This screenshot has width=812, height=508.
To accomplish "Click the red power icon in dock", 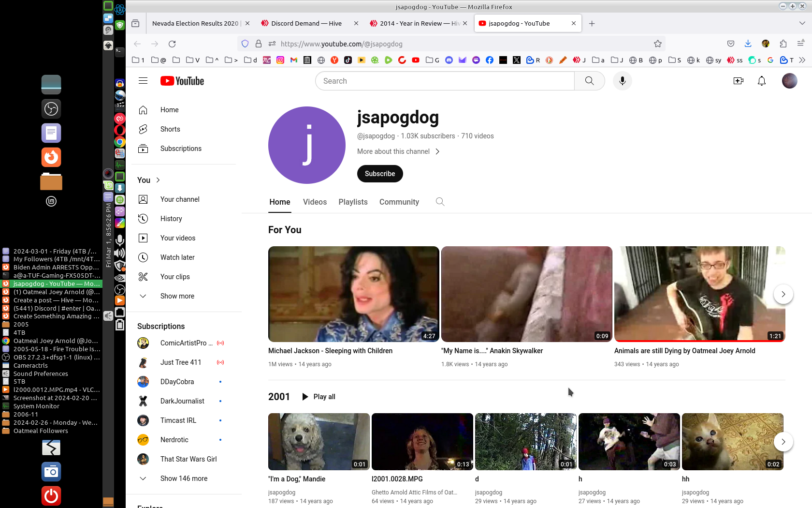I will (x=51, y=496).
